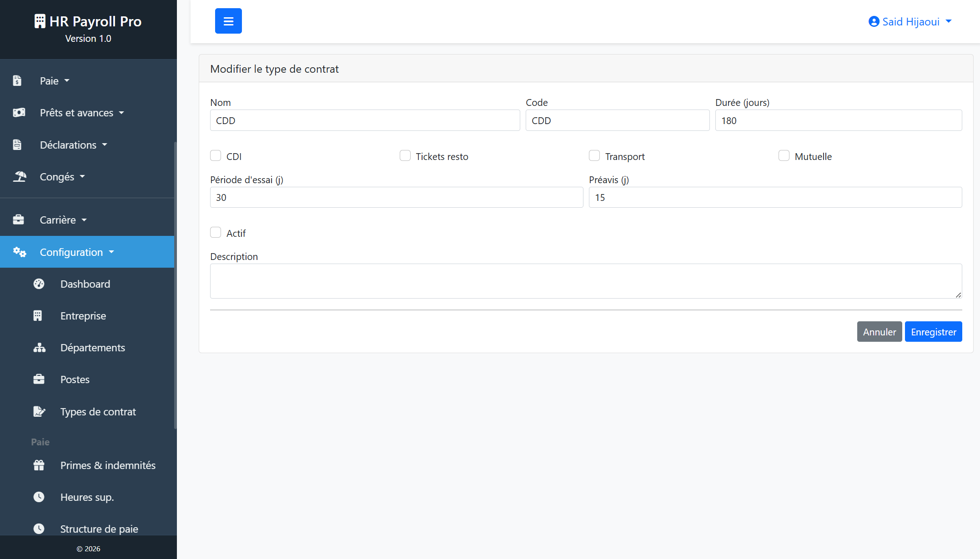This screenshot has height=559, width=980.
Task: Click the Dashboard gauge icon
Action: pyautogui.click(x=39, y=284)
